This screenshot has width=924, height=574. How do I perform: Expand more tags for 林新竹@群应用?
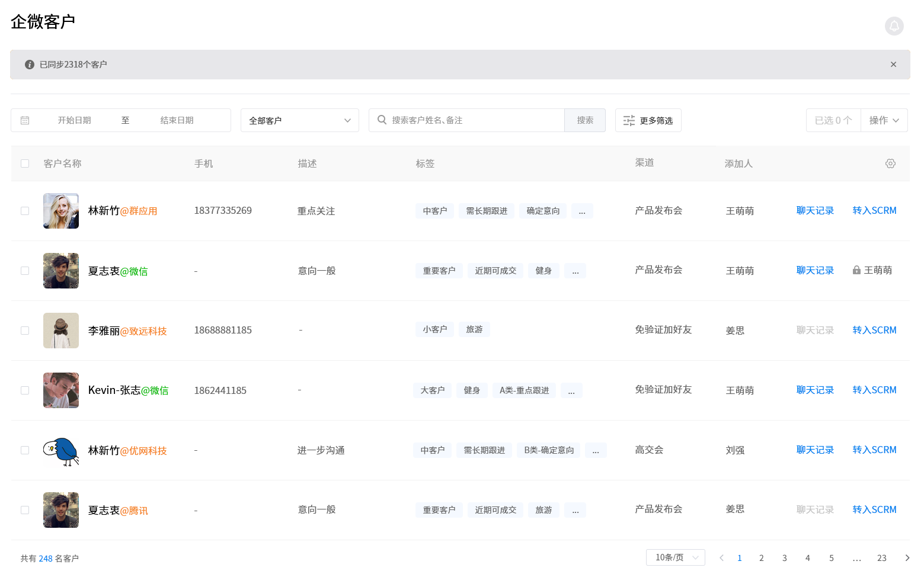[x=582, y=211]
